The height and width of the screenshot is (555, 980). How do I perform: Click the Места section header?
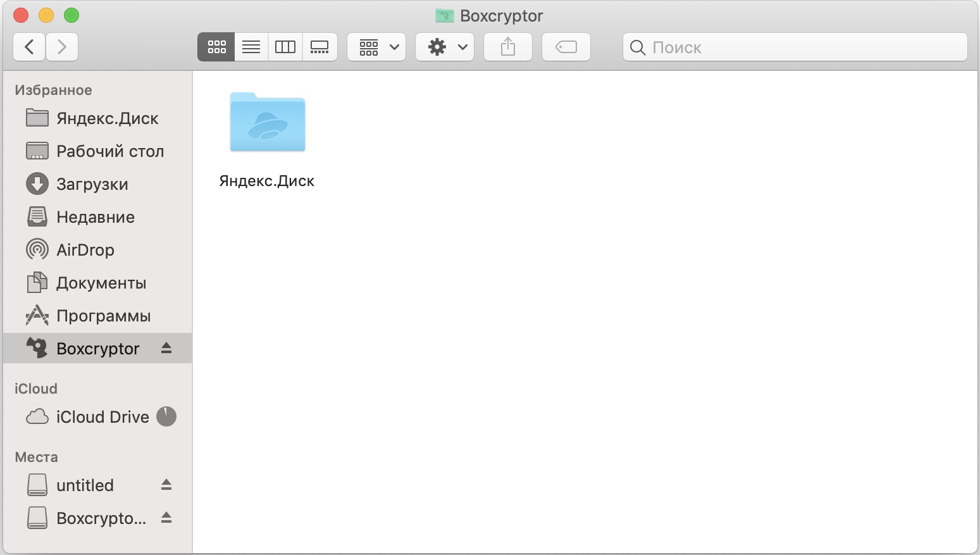tap(36, 457)
